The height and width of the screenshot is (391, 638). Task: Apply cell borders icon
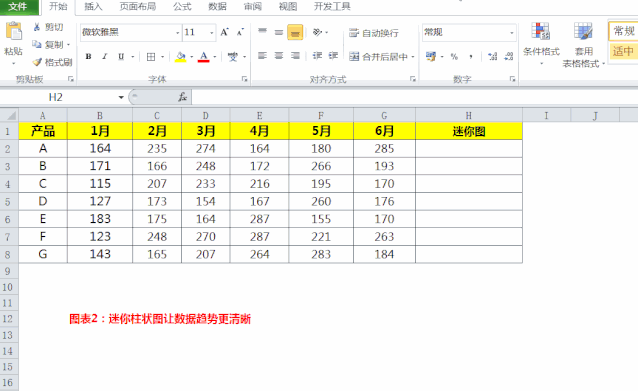tap(151, 57)
